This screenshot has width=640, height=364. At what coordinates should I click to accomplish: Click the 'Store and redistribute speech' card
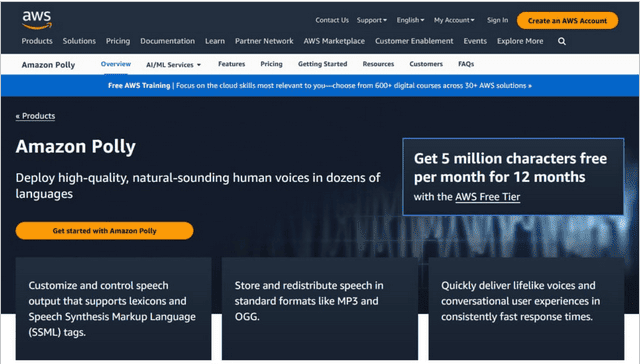click(x=320, y=309)
